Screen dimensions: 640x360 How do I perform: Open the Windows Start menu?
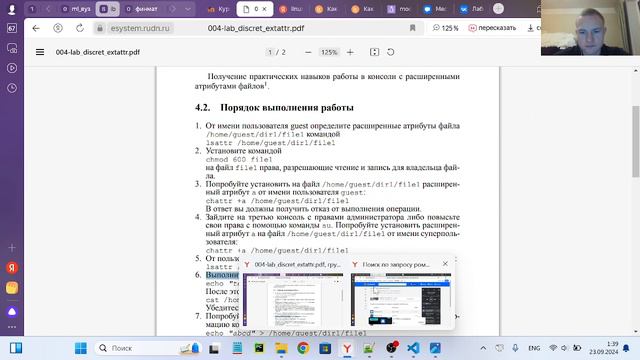[x=81, y=348]
